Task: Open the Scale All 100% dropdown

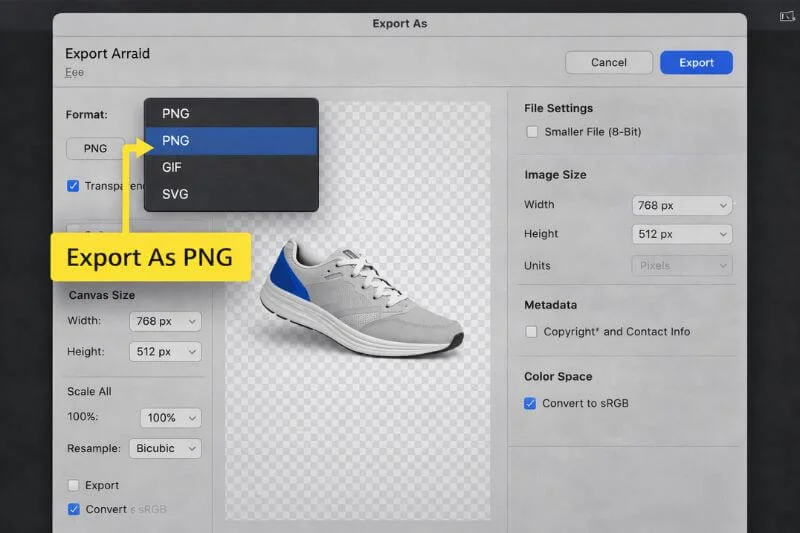Action: point(171,418)
